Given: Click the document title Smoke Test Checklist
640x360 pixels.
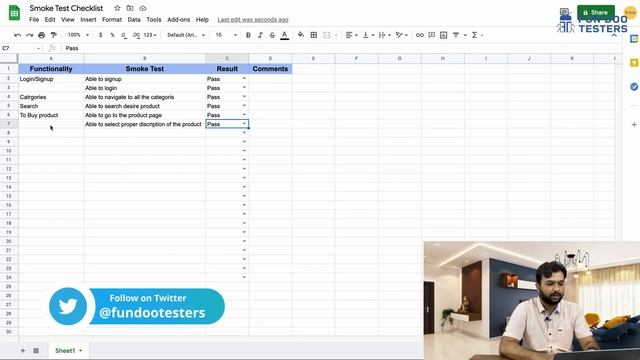Looking at the screenshot, I should pyautogui.click(x=66, y=8).
